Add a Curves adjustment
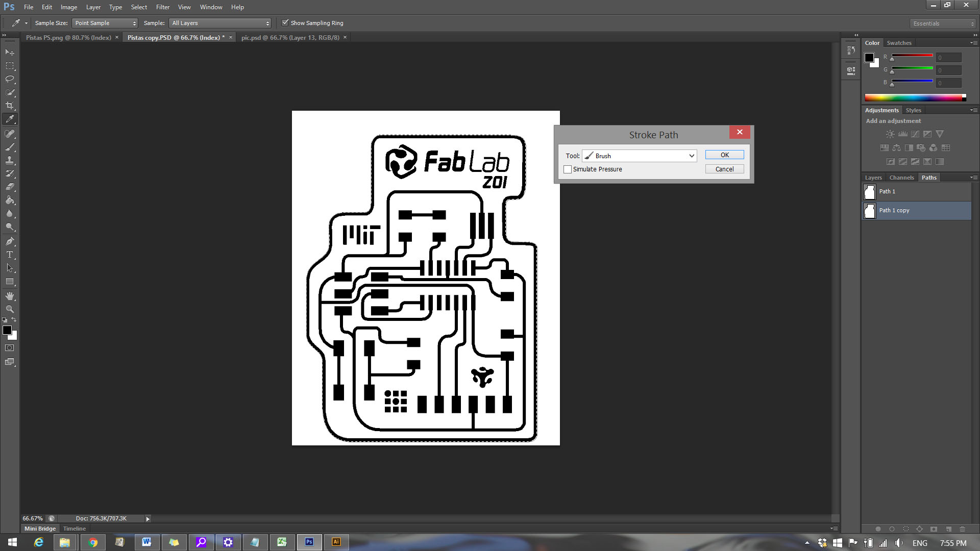The image size is (980, 551). 915,134
